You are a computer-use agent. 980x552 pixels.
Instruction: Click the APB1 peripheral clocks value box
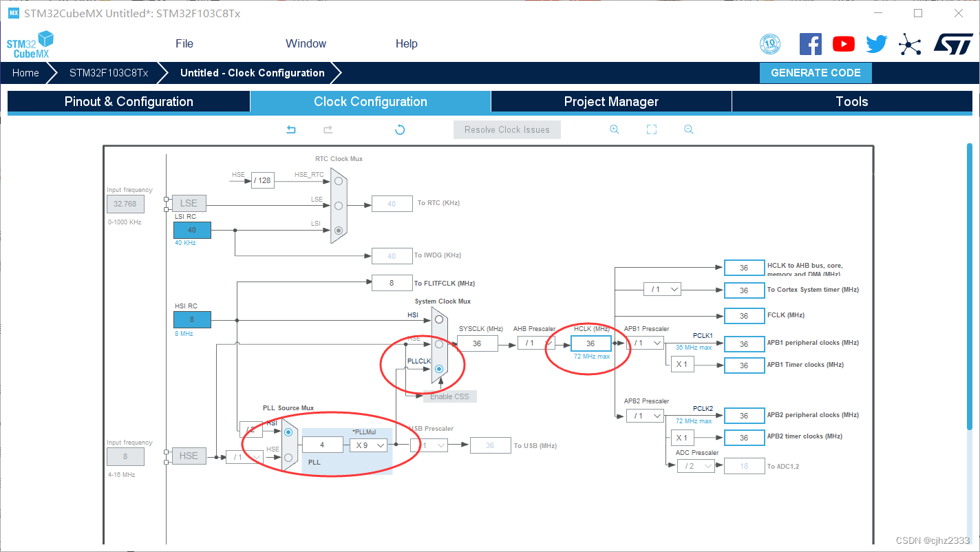pos(744,343)
